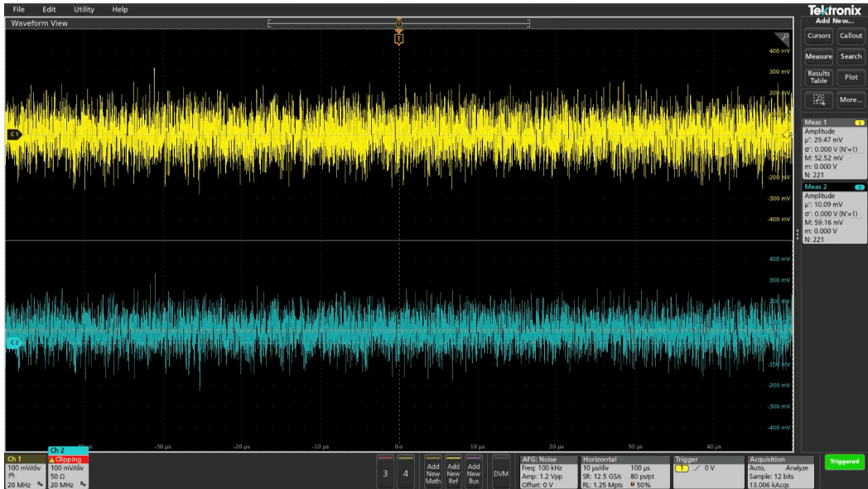This screenshot has height=489, width=868.
Task: Select the zoom box draw icon
Action: [819, 99]
